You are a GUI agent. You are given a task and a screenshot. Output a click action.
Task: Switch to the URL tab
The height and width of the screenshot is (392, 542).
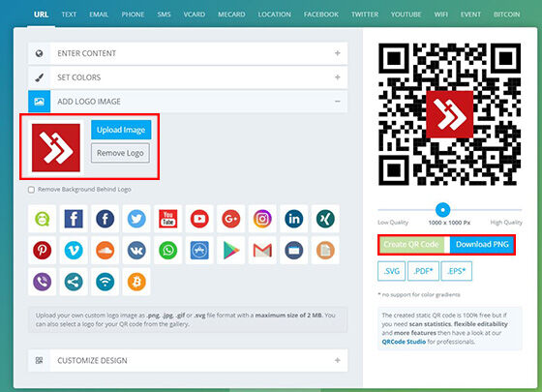point(41,15)
